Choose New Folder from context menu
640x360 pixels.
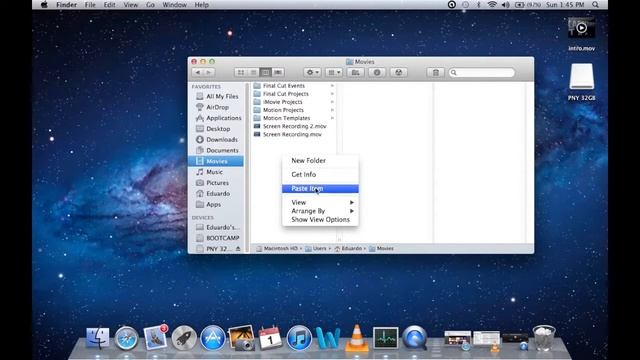(x=320, y=160)
